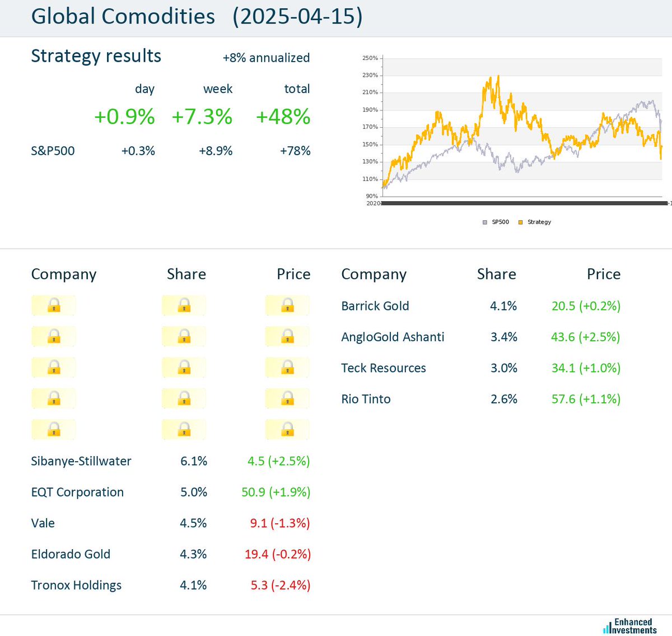Click Vale's 4.5% share value
The width and height of the screenshot is (672, 636).
pyautogui.click(x=193, y=523)
